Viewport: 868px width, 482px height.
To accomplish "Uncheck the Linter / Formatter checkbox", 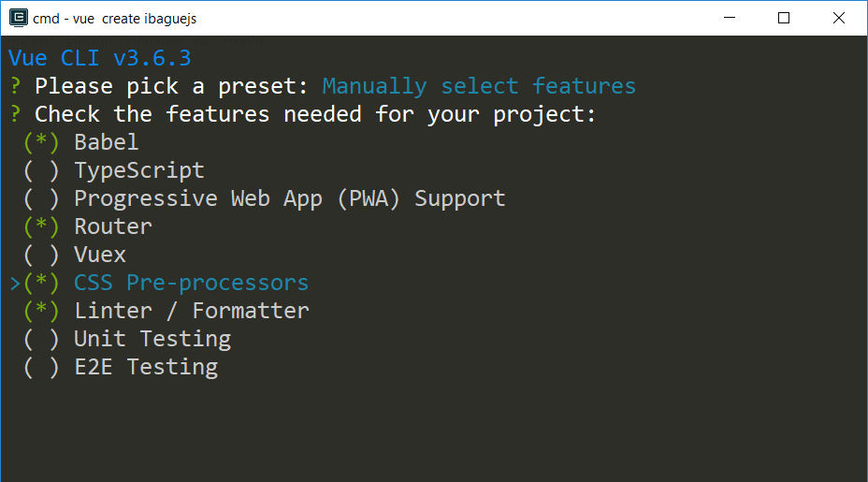I will pyautogui.click(x=41, y=311).
